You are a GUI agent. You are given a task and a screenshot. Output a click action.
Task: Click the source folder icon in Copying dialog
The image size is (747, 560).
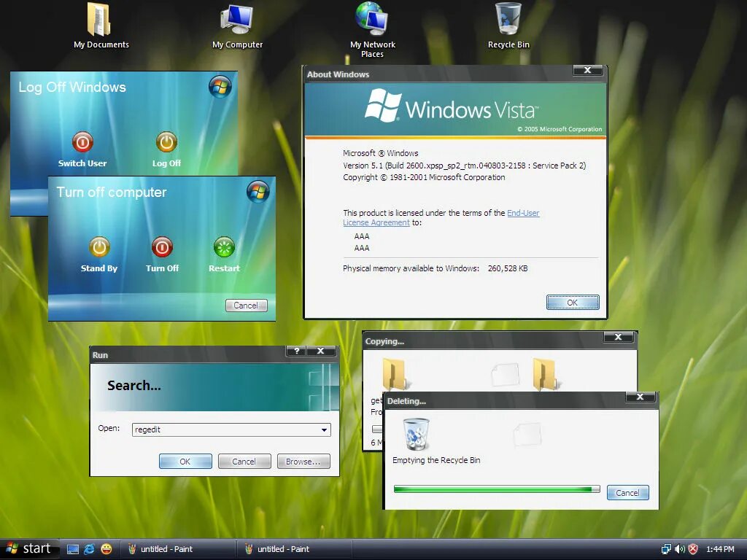tap(395, 374)
